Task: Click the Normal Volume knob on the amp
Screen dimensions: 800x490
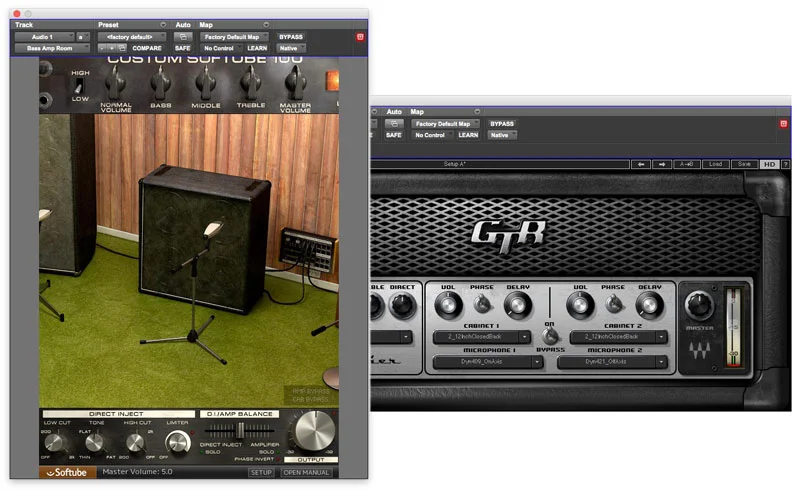Action: pos(116,84)
